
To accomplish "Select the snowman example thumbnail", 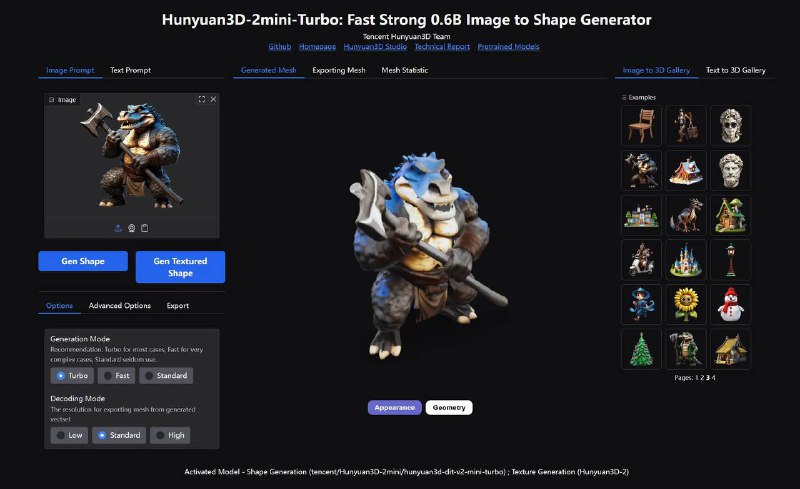I will pos(730,304).
